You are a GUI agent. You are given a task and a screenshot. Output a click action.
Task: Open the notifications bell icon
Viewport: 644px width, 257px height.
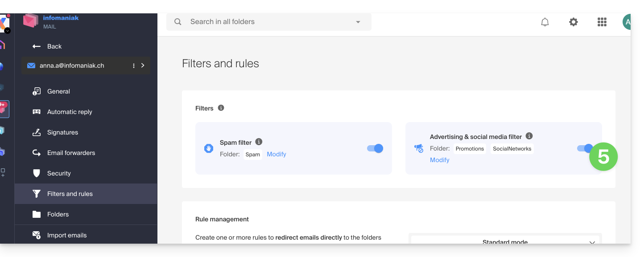click(545, 22)
